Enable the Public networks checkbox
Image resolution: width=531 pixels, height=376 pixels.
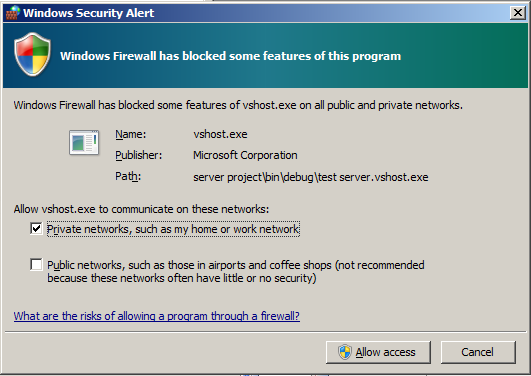click(x=36, y=265)
